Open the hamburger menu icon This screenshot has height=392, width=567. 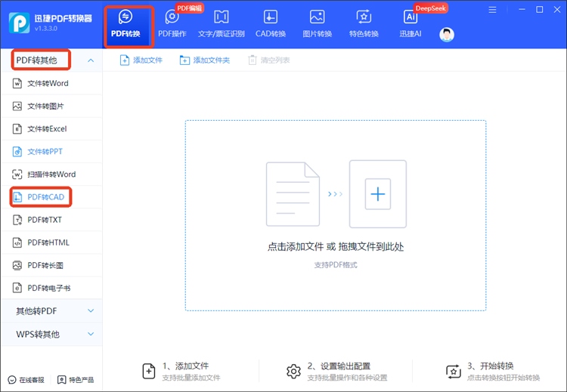click(x=492, y=10)
